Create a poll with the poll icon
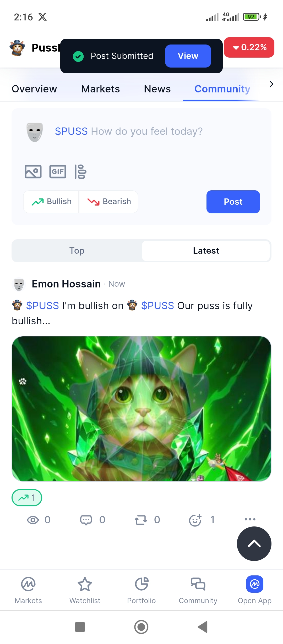The image size is (283, 644). 80,171
